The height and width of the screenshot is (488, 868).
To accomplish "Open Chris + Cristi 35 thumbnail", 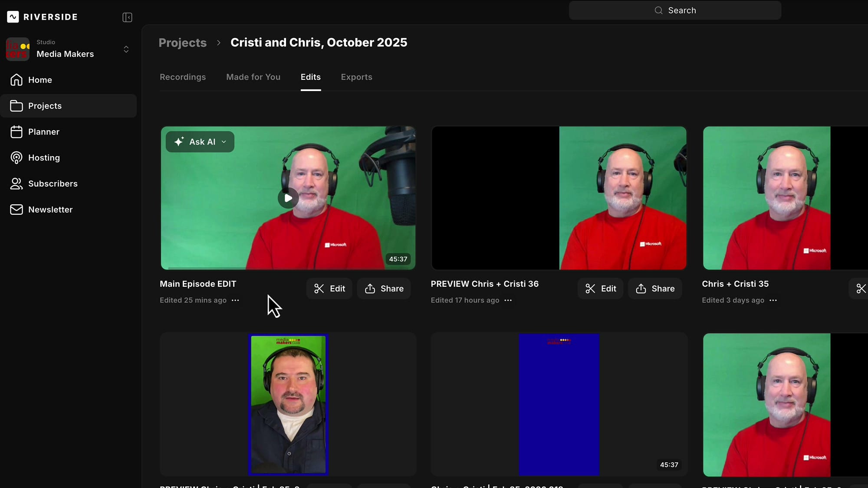I will point(785,198).
